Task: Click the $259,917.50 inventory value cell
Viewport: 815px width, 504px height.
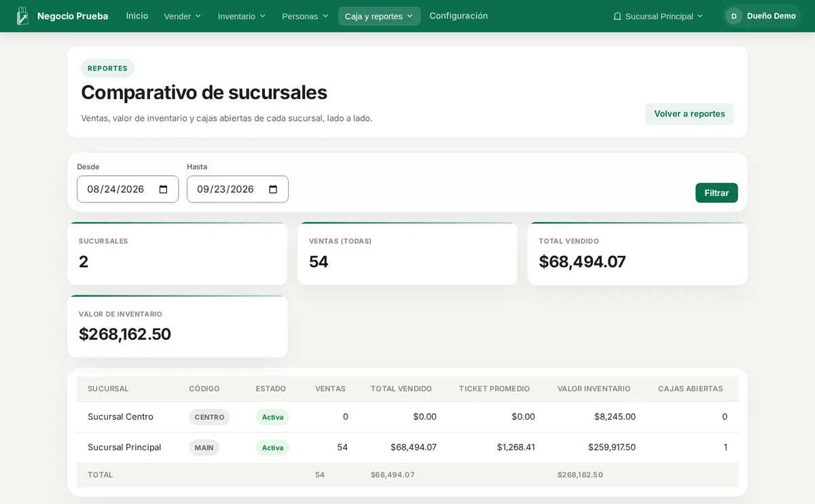Action: point(612,448)
